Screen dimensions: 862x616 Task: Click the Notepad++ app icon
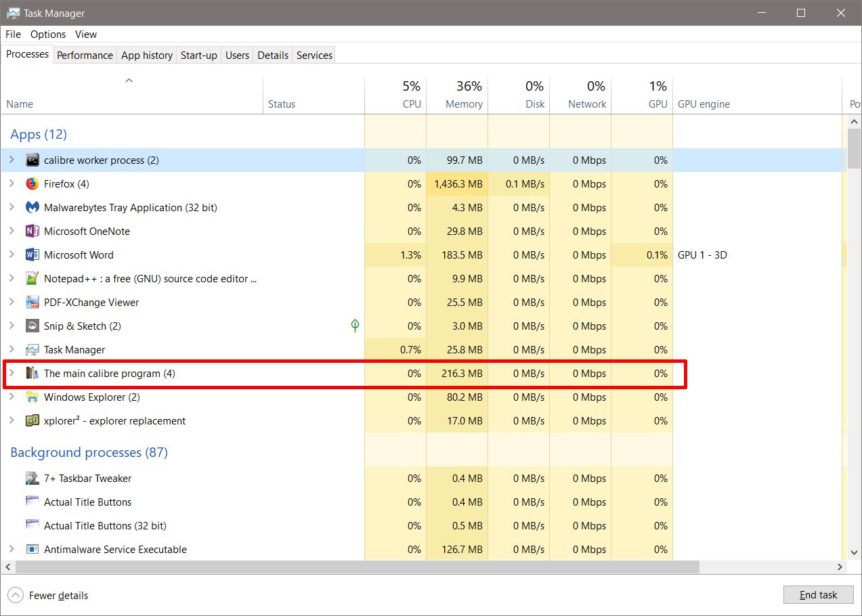click(x=33, y=279)
